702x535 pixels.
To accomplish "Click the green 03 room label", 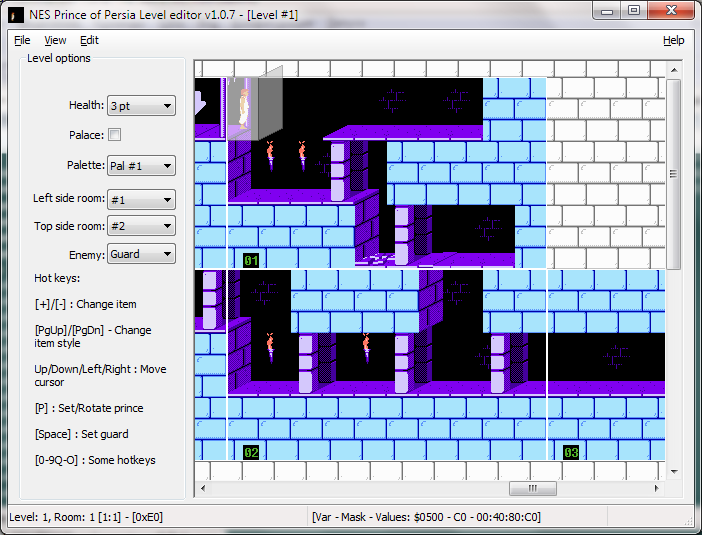I will (571, 452).
